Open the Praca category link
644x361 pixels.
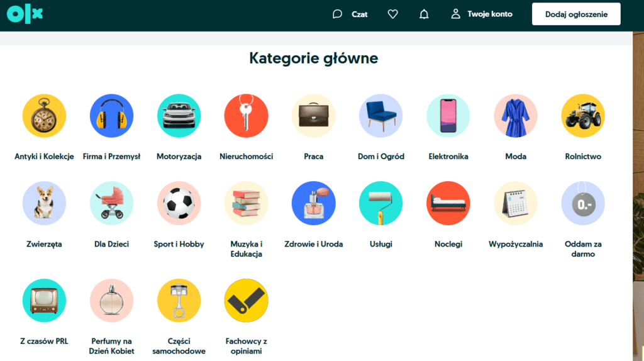[313, 157]
